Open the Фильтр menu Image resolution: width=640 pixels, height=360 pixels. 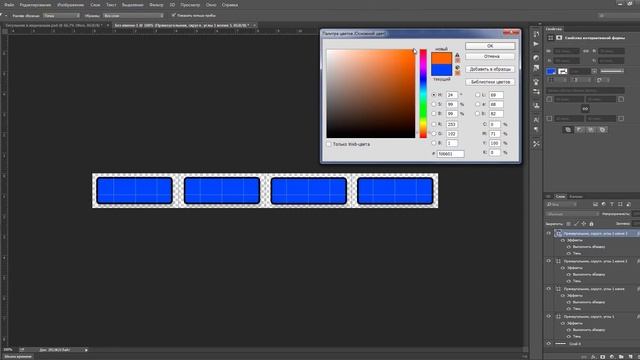[156, 5]
